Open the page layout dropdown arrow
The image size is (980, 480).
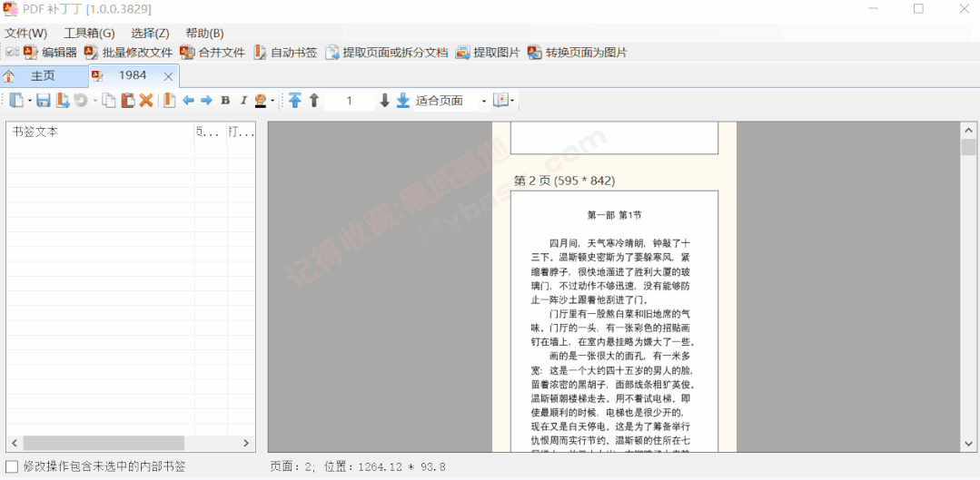pos(512,101)
